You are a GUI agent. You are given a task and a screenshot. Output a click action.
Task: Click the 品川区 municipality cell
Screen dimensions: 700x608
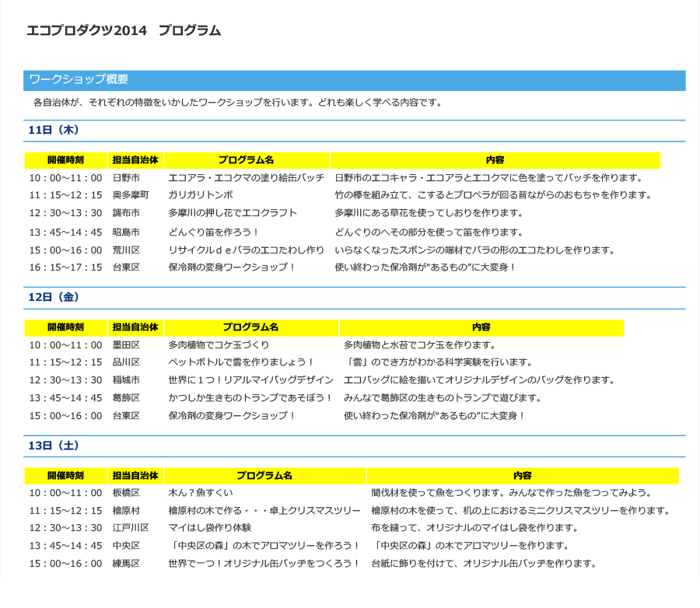[x=126, y=362]
